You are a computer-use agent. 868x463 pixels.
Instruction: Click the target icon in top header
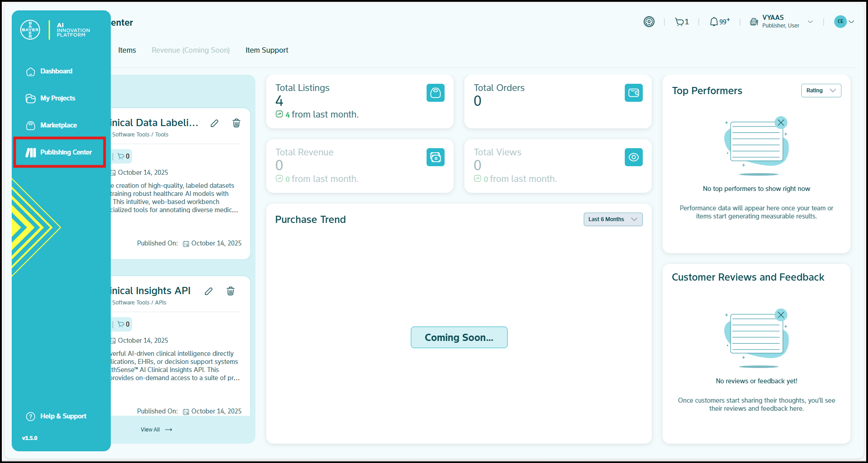(x=649, y=22)
